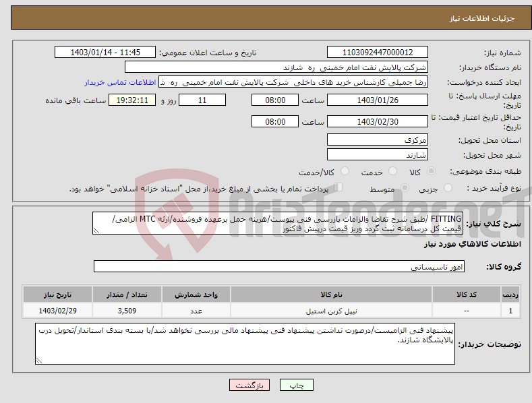Click the buyer notes text area
532x403 pixels.
245,344
